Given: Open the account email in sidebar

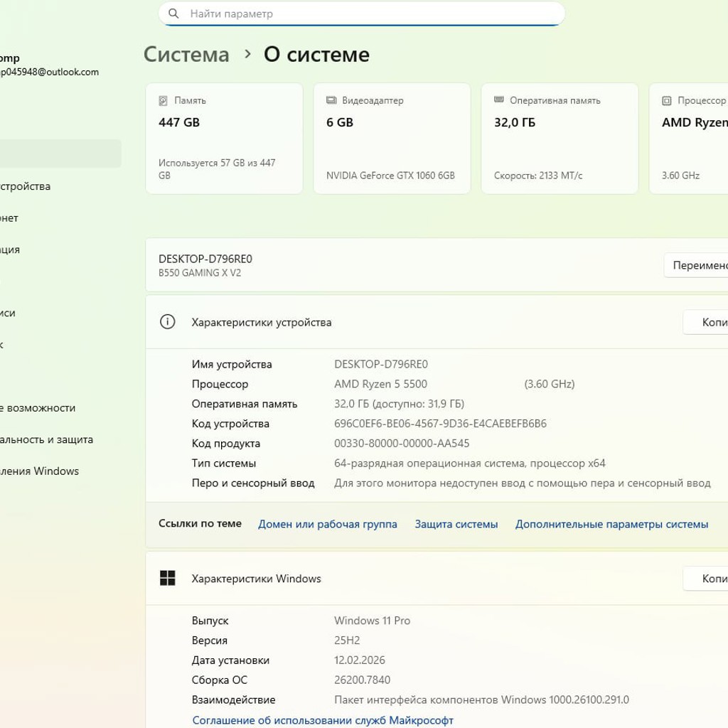Looking at the screenshot, I should pyautogui.click(x=49, y=72).
